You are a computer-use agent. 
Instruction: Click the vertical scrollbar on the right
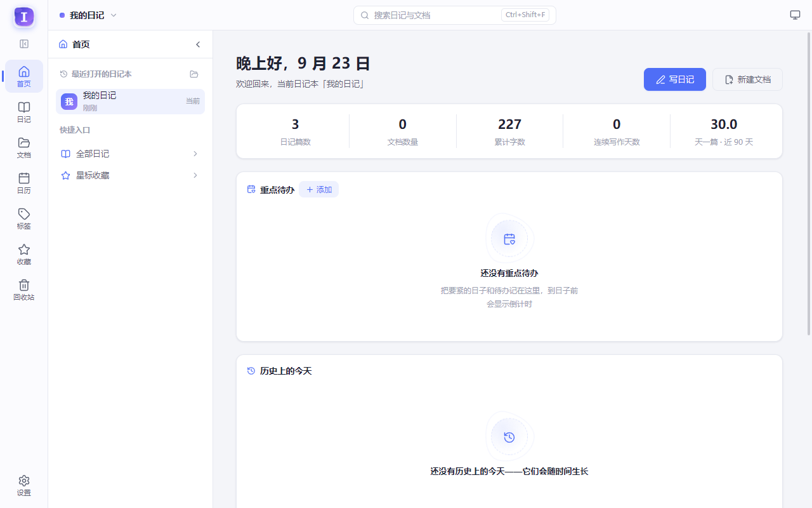809,184
